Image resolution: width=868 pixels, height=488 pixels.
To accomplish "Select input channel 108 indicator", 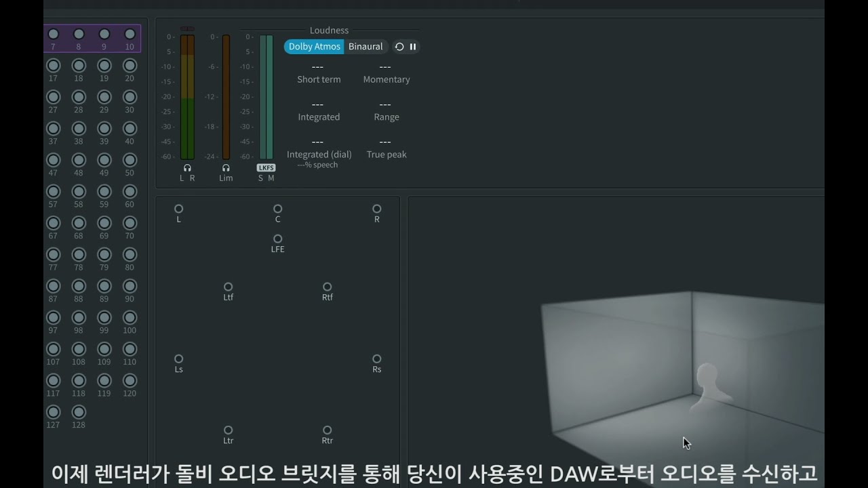I will [x=79, y=349].
